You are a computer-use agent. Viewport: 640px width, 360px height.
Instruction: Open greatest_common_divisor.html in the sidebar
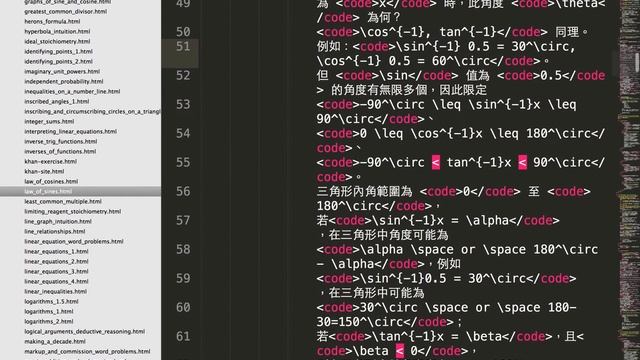pos(65,11)
